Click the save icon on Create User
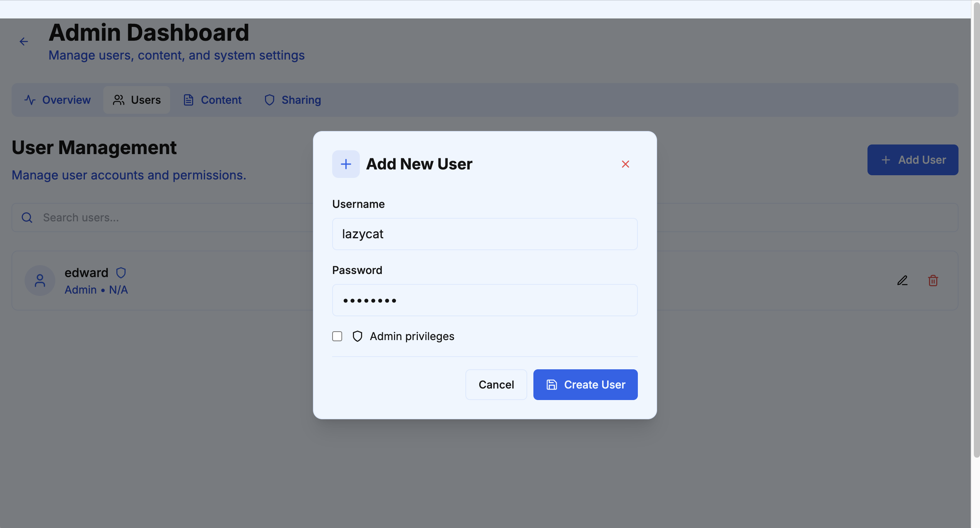 (552, 385)
